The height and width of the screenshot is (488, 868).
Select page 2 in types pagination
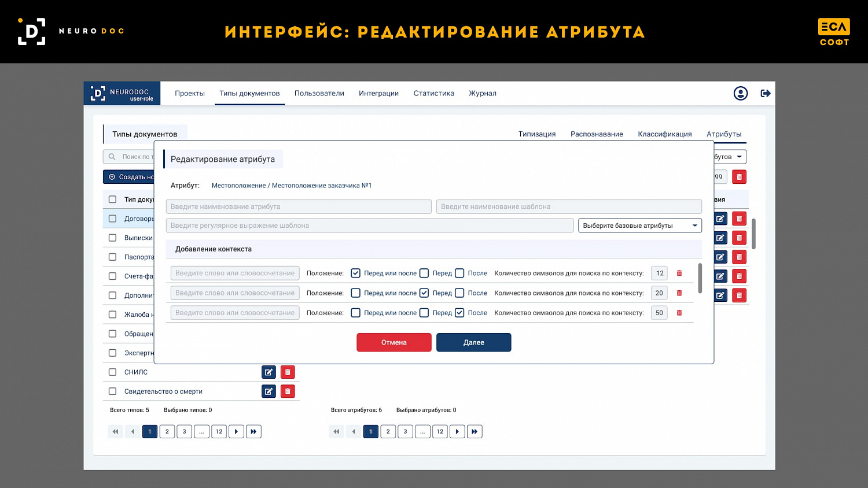pos(167,431)
